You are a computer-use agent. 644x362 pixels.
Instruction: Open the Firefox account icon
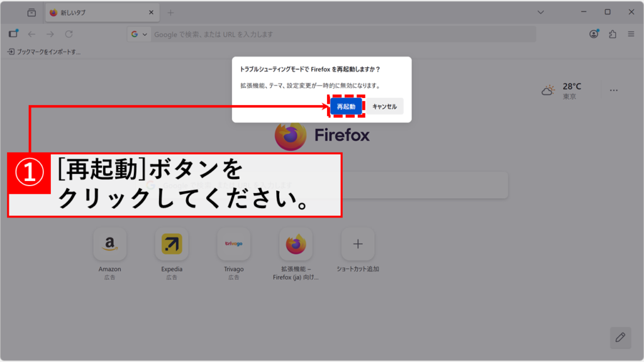coord(594,34)
